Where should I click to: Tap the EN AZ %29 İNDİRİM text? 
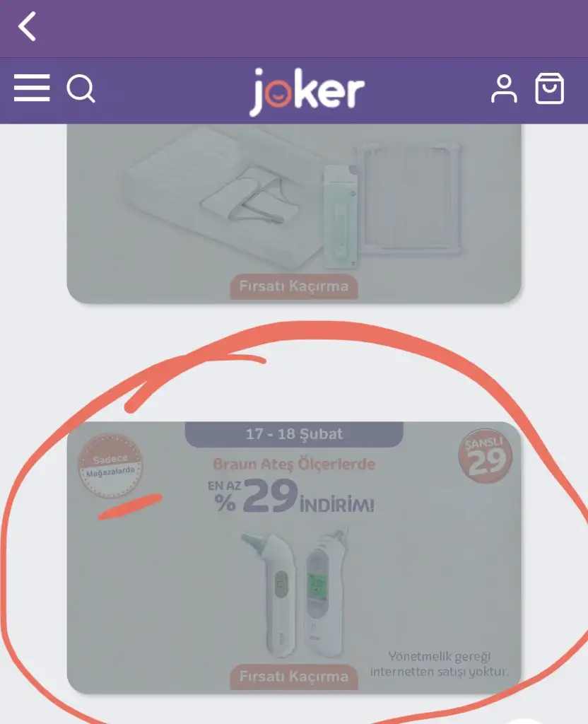[x=290, y=496]
